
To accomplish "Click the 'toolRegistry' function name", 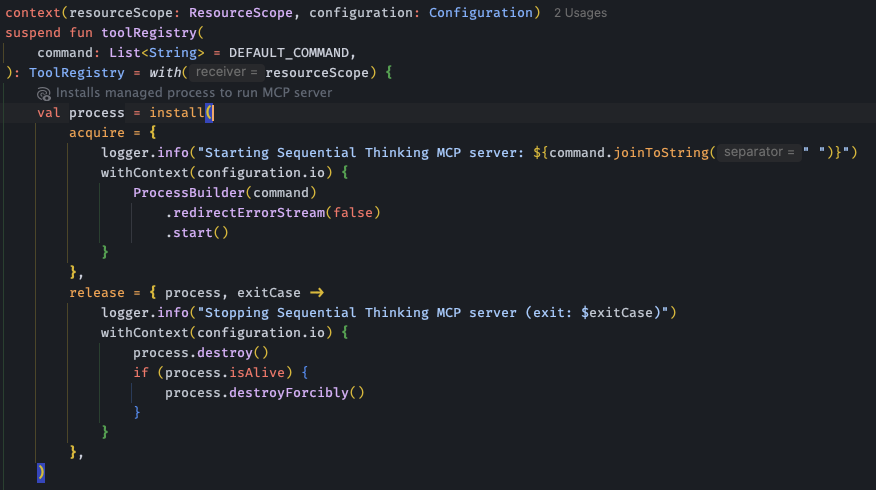I will pos(149,33).
